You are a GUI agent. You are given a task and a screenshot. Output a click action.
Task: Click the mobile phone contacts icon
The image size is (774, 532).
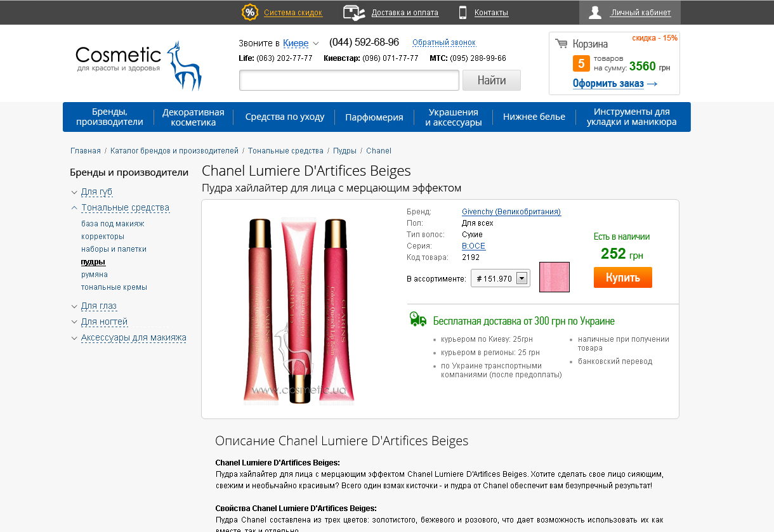pos(462,12)
